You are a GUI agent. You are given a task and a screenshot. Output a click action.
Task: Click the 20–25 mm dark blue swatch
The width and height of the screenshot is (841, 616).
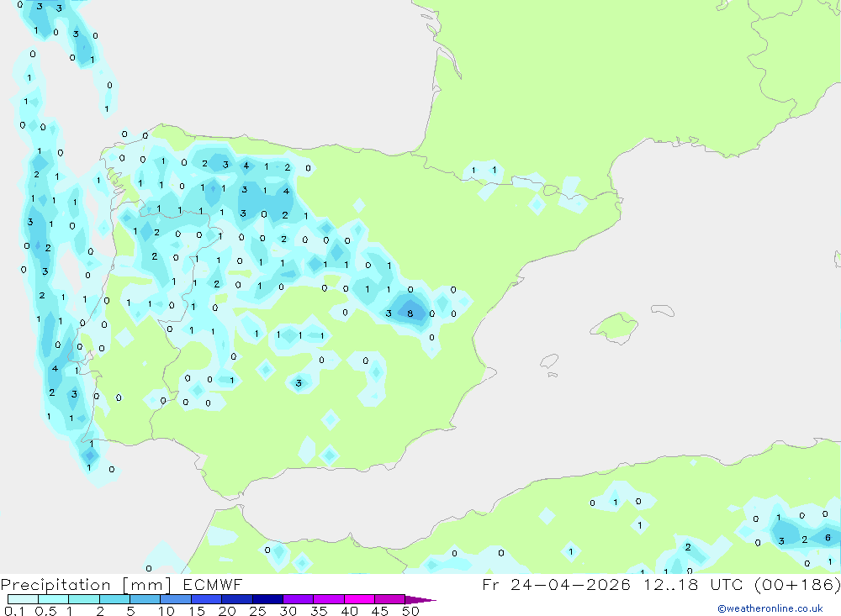[237, 599]
